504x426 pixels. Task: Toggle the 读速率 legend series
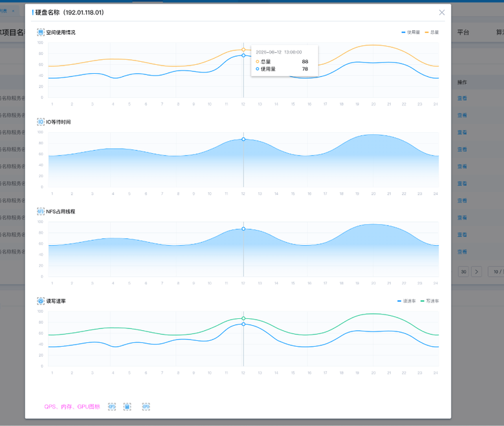coord(406,301)
